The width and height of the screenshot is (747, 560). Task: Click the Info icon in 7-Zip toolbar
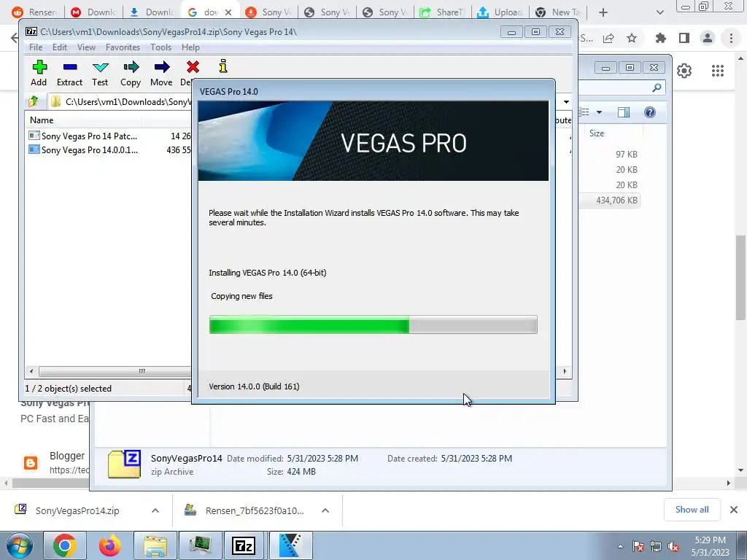tap(223, 66)
